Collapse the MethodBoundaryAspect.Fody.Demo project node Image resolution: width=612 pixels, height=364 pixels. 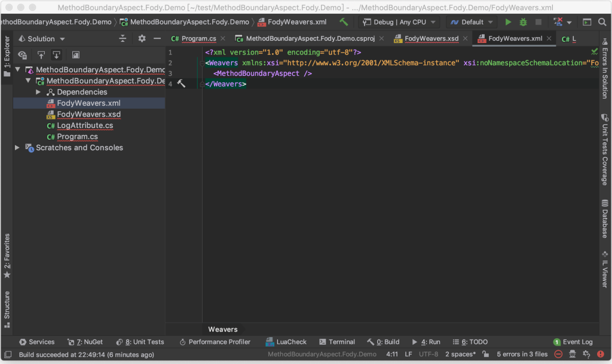point(28,81)
